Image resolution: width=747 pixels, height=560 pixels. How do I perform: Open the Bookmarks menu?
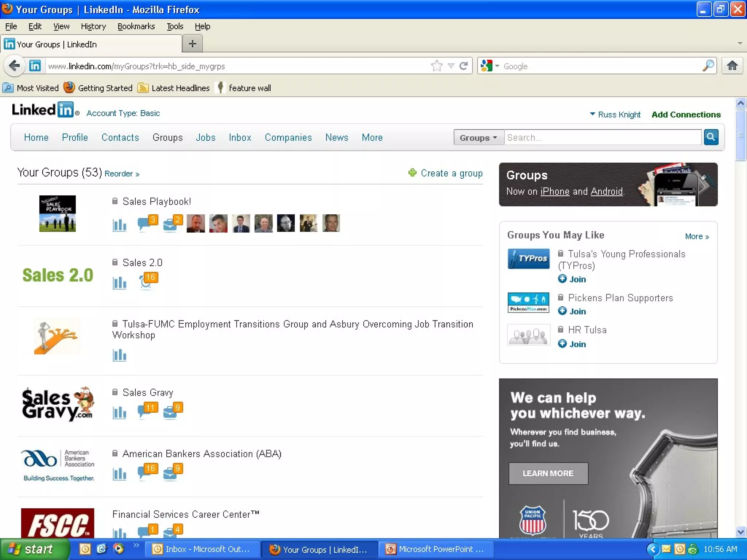[x=136, y=26]
